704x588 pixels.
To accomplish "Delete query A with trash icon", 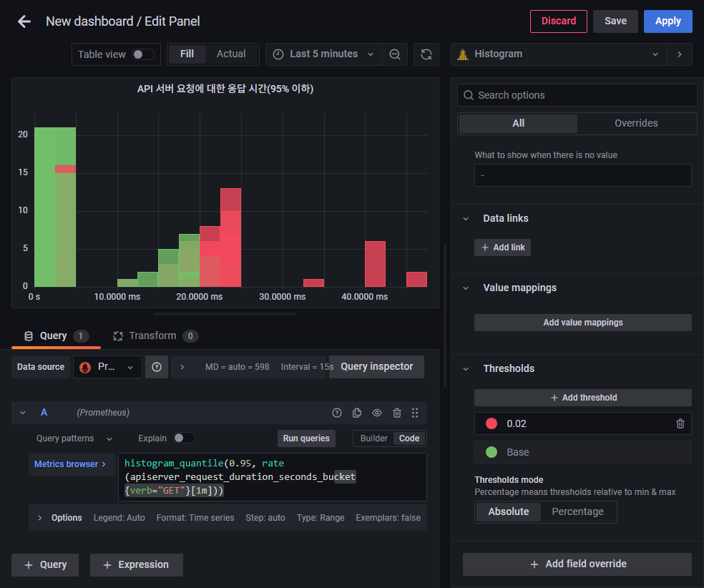I will point(397,413).
